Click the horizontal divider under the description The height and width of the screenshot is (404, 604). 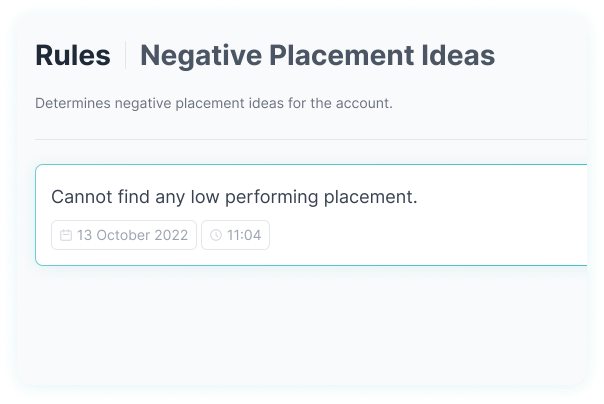[x=311, y=139]
